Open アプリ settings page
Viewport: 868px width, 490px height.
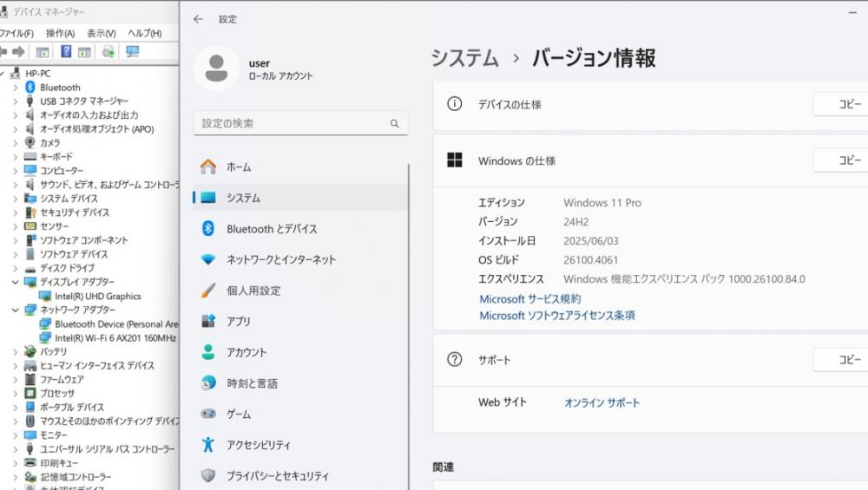300,322
